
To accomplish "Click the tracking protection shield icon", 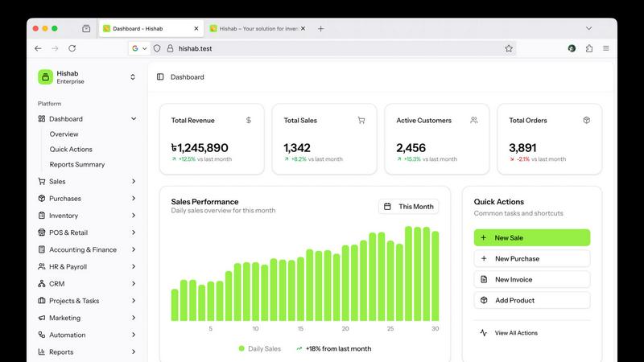I will [x=157, y=48].
